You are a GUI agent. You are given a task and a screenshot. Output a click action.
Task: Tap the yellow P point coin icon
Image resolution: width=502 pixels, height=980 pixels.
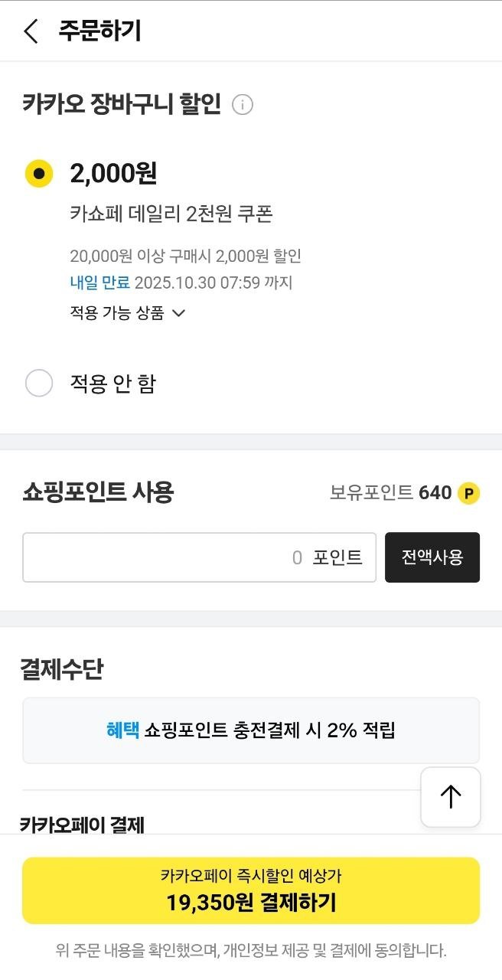pos(468,493)
